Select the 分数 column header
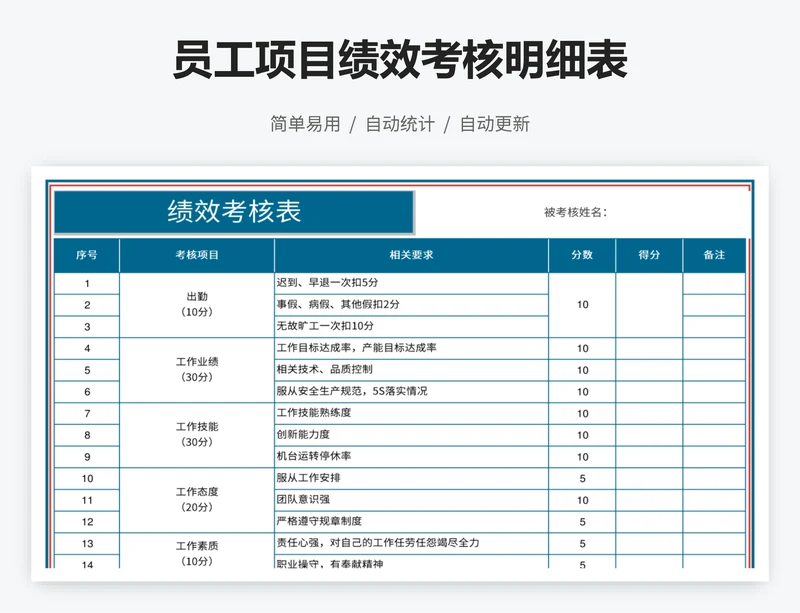The height and width of the screenshot is (613, 800). pos(582,255)
